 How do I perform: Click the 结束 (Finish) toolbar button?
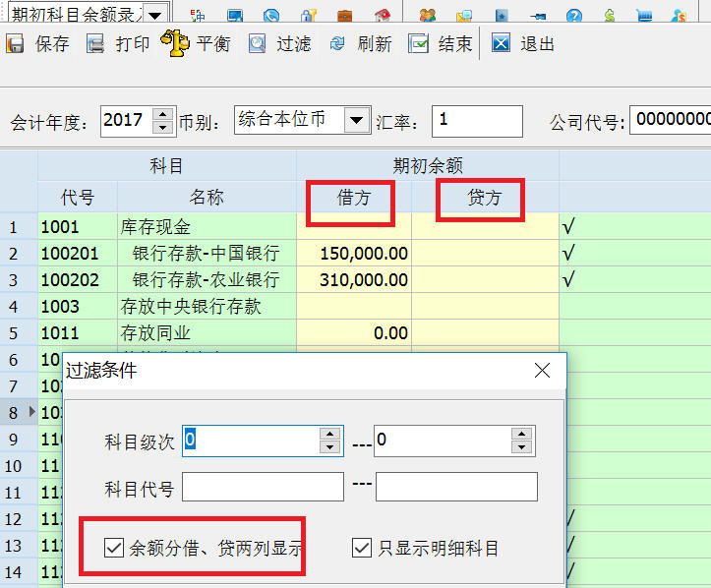pyautogui.click(x=441, y=44)
